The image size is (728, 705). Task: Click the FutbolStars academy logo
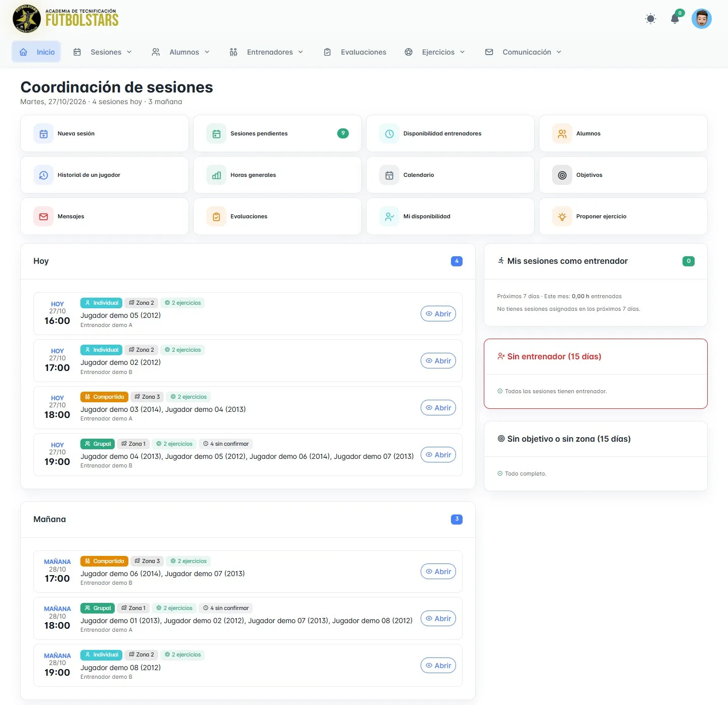[66, 19]
